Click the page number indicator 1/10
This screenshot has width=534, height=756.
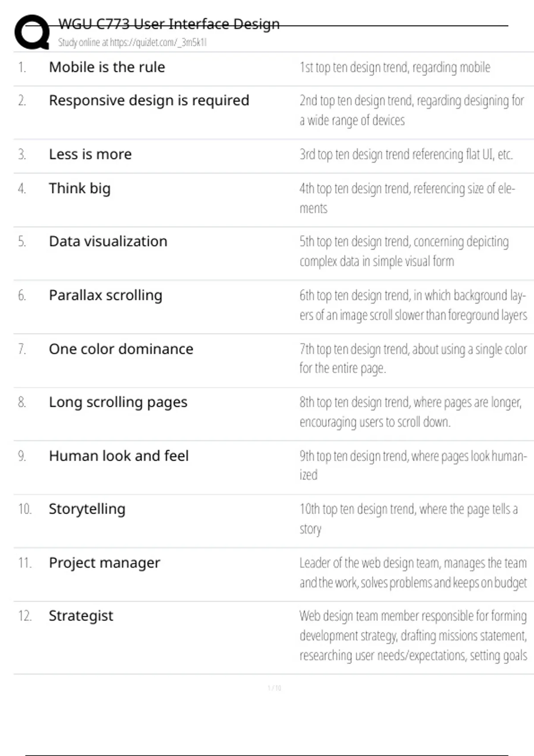[x=274, y=688]
